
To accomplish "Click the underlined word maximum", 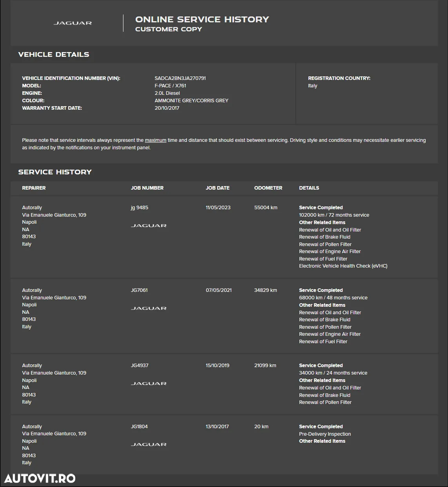I will 156,140.
